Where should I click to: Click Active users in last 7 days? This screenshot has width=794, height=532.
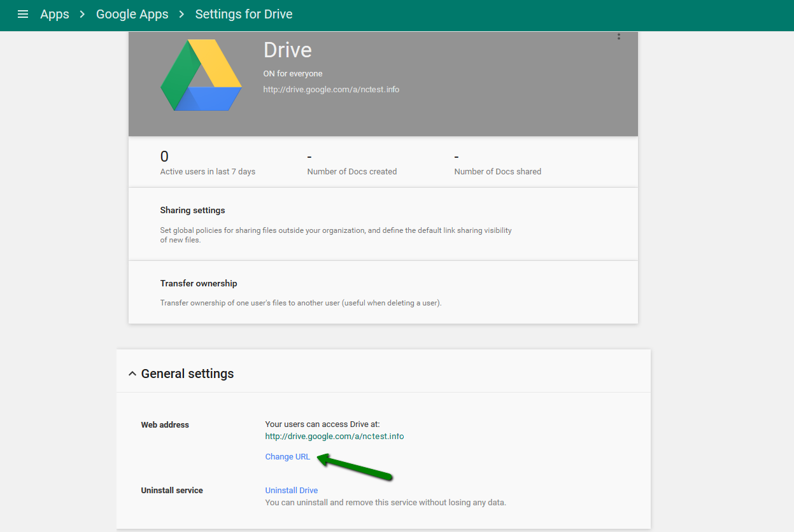(208, 172)
